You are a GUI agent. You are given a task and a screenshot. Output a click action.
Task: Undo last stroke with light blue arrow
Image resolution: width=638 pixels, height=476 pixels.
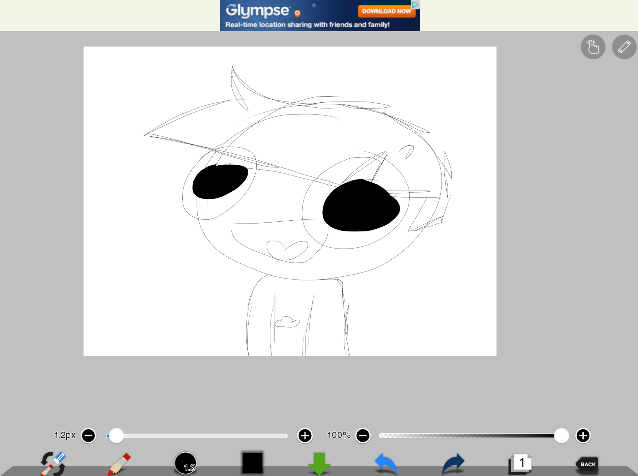(386, 464)
